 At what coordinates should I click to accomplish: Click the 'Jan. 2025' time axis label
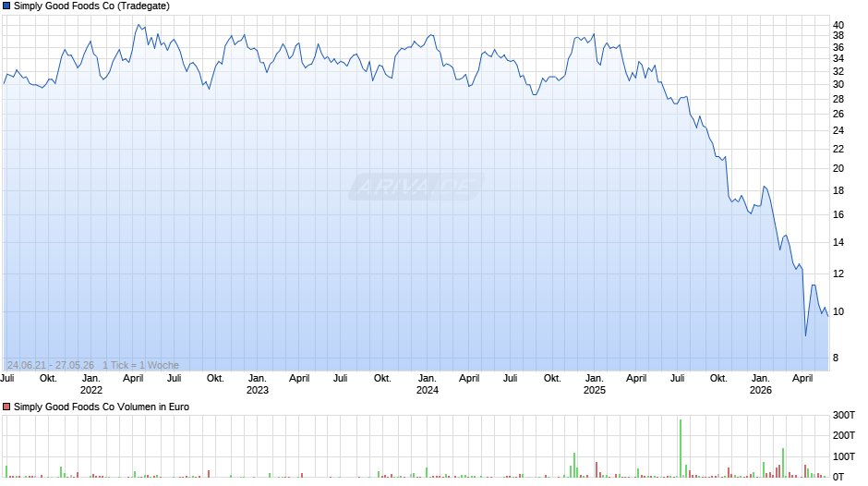(595, 384)
